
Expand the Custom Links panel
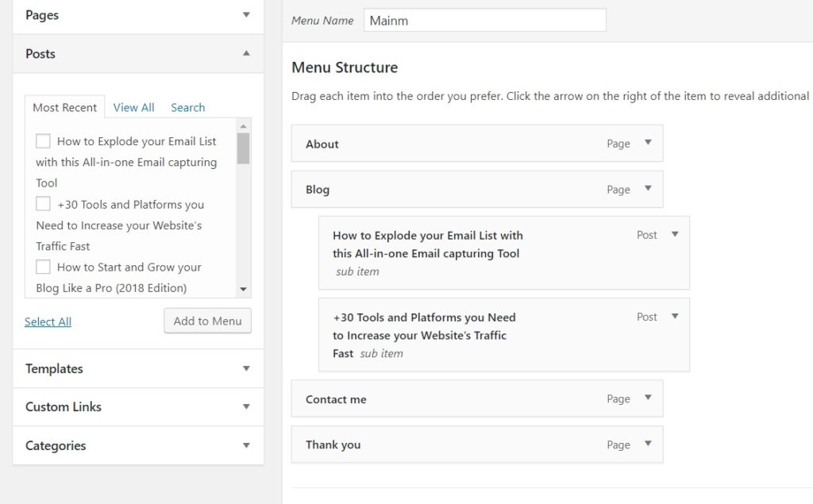point(246,406)
